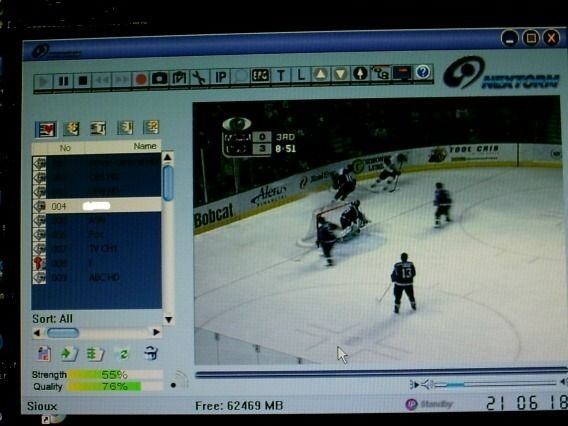Image resolution: width=568 pixels, height=426 pixels.
Task: Adjust the volume slider below the video
Action: (x=495, y=384)
